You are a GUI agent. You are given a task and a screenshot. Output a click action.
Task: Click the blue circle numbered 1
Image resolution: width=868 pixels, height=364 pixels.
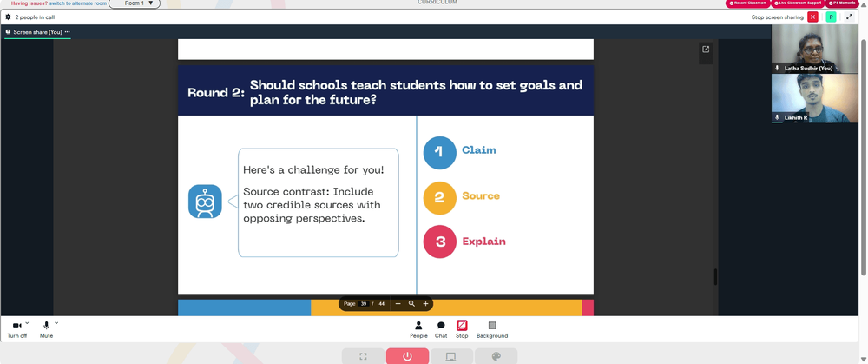[x=439, y=152]
